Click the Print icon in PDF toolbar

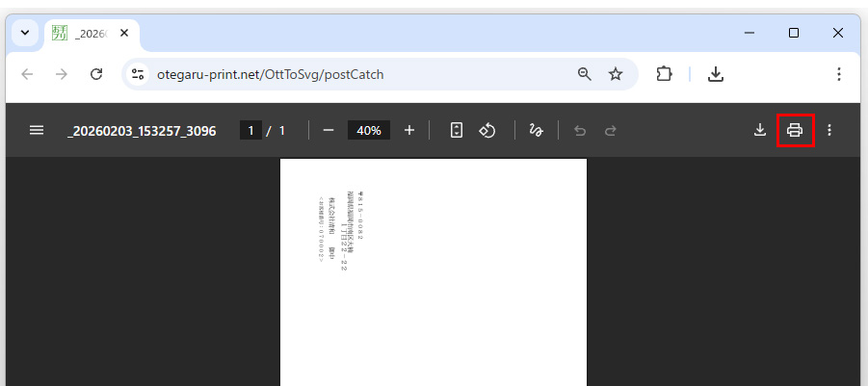point(795,130)
